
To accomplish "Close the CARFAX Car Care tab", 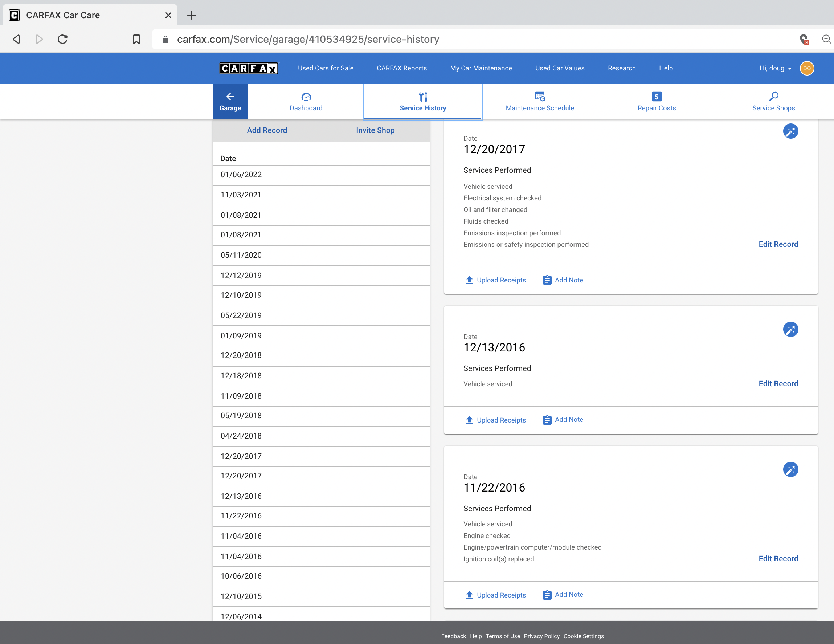I will (x=168, y=15).
